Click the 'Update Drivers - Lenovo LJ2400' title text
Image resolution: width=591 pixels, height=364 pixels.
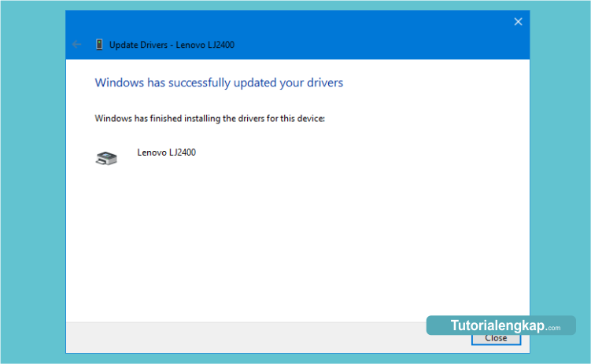(x=172, y=45)
